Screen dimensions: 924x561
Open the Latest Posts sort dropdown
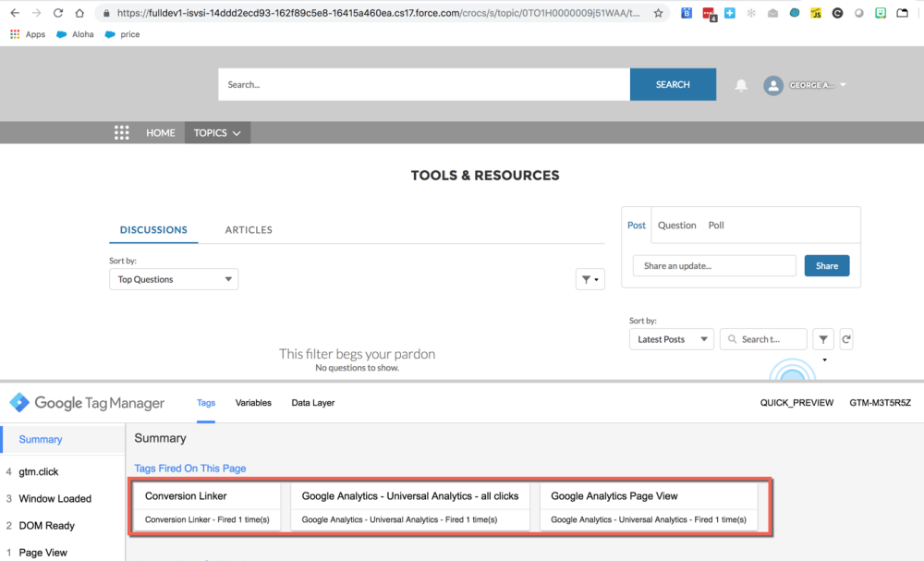671,339
